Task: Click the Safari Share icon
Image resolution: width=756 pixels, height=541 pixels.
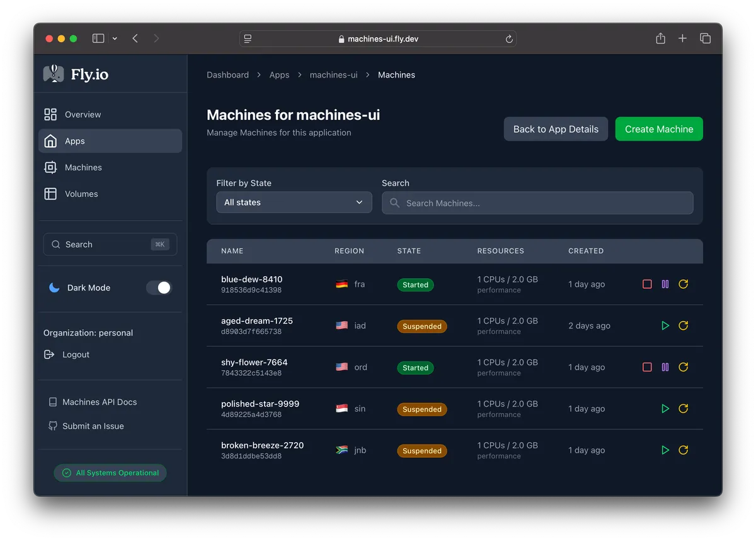Action: click(x=660, y=38)
